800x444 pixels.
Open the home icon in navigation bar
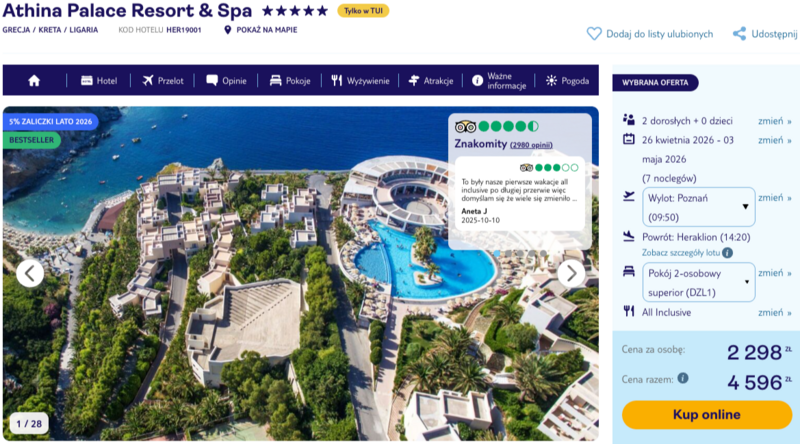(x=34, y=81)
